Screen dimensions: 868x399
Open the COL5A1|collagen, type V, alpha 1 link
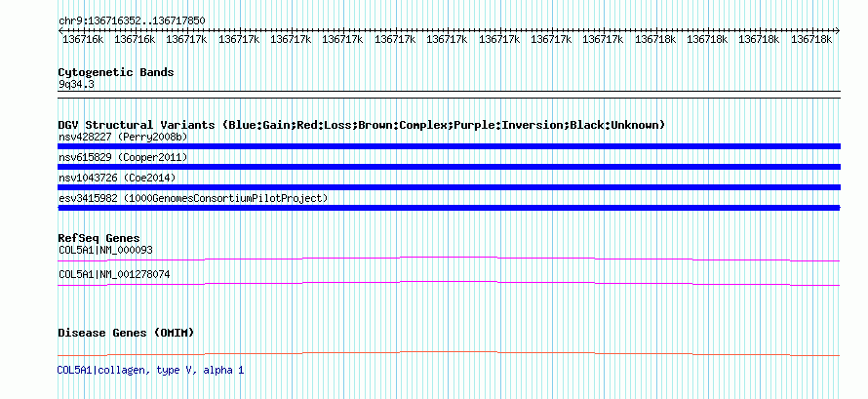(150, 371)
